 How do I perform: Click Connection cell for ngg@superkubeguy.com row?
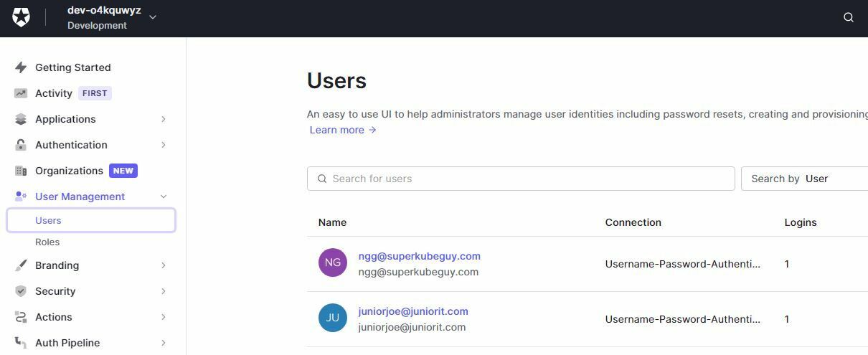(x=683, y=264)
